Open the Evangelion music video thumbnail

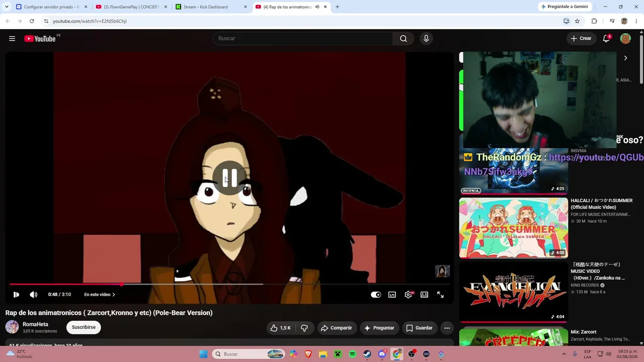tap(513, 292)
